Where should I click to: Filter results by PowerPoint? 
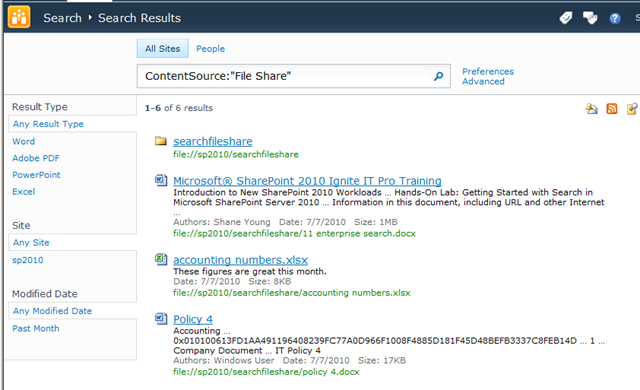[x=36, y=175]
